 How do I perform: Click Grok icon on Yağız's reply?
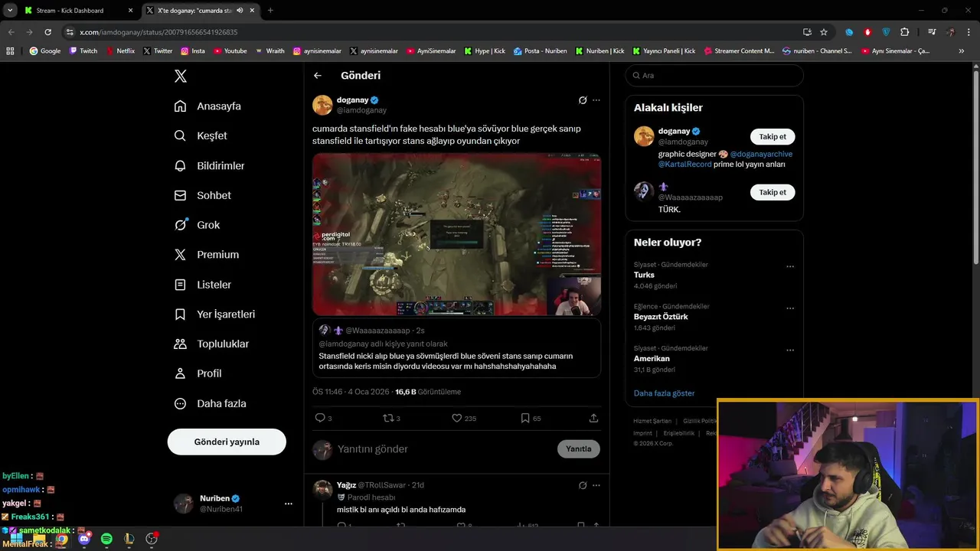click(x=583, y=485)
